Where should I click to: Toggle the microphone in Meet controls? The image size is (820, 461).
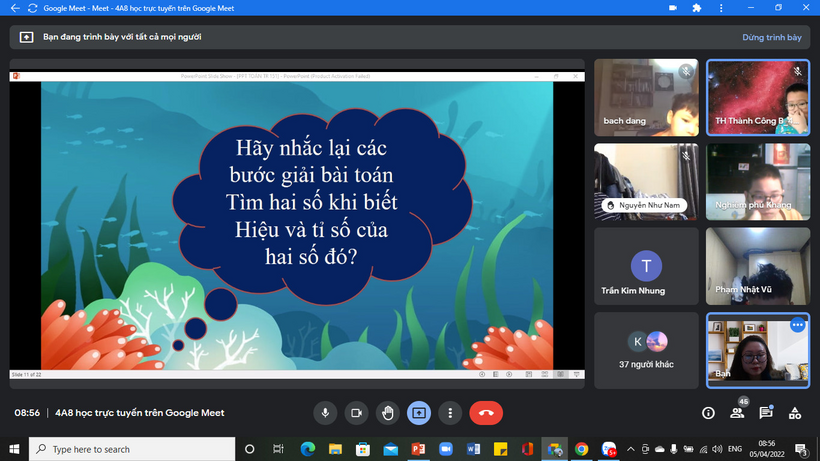[x=324, y=412]
